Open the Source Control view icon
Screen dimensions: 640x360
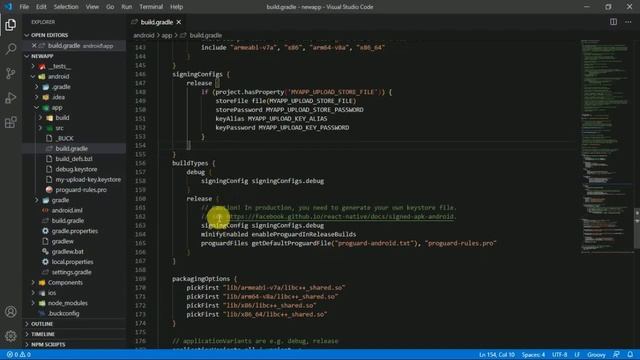click(11, 73)
